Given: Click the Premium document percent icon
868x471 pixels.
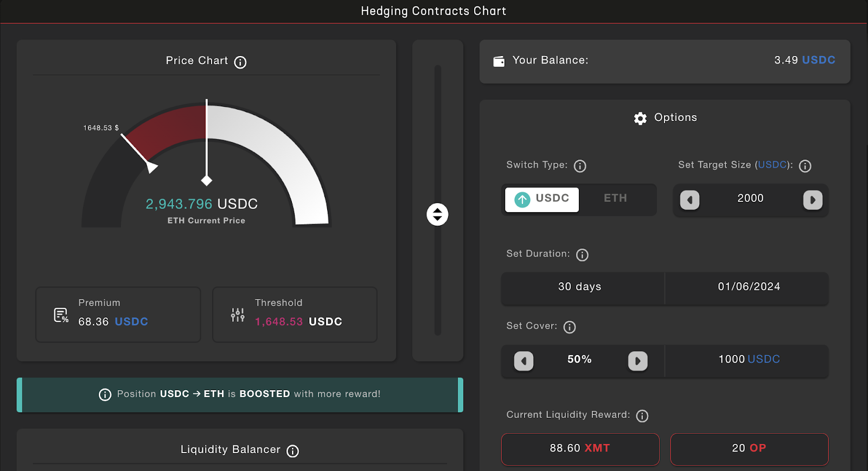Looking at the screenshot, I should click(x=61, y=315).
